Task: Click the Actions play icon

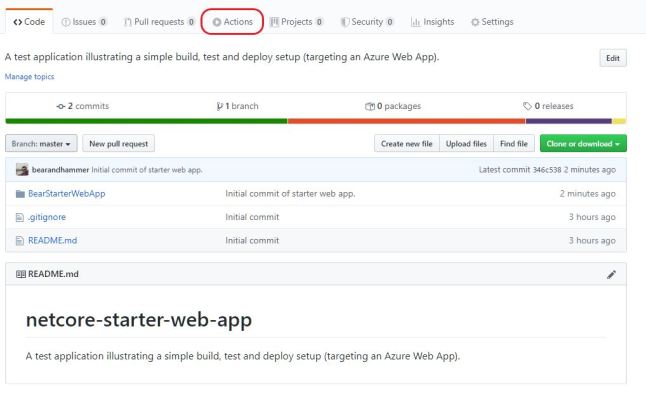Action: (x=217, y=22)
